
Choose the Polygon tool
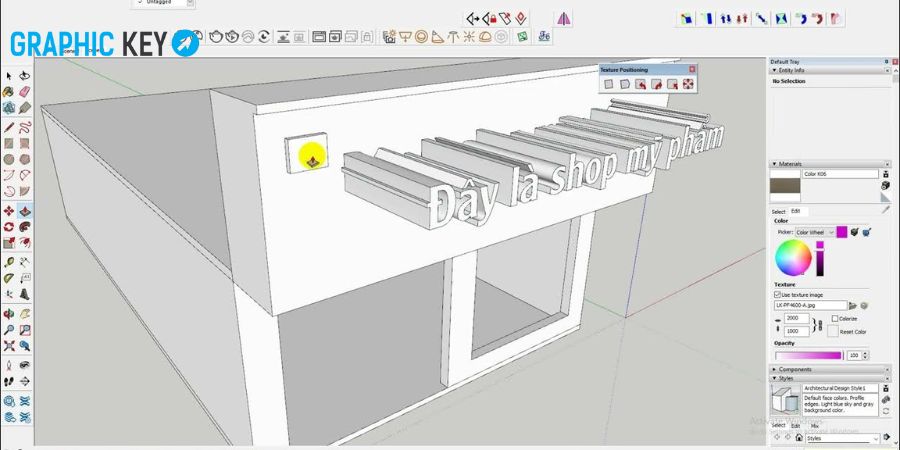(x=25, y=159)
